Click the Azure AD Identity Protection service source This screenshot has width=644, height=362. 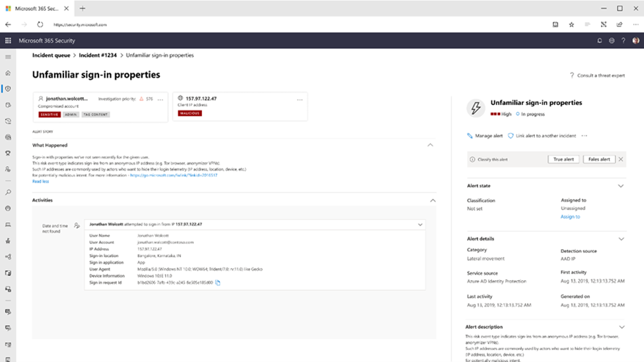click(497, 281)
